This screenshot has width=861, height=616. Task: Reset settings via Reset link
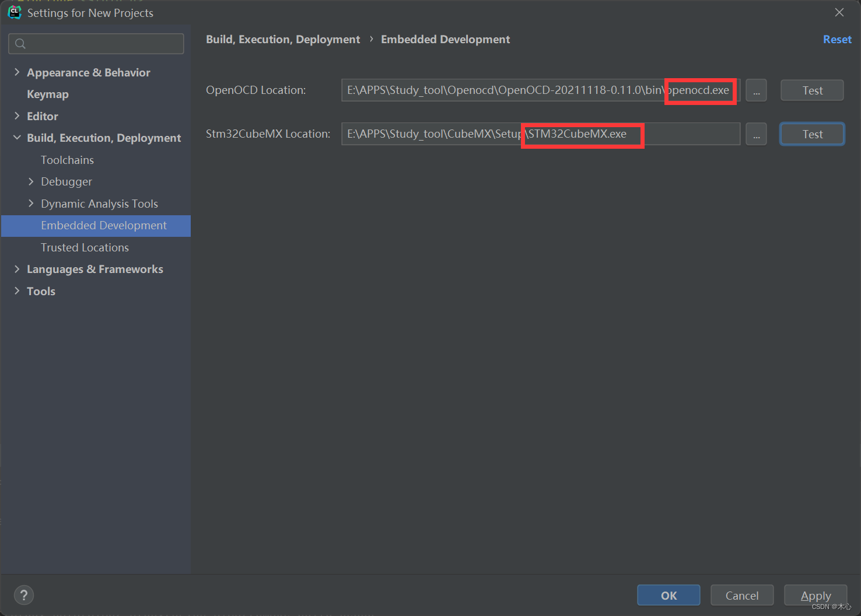(x=837, y=39)
